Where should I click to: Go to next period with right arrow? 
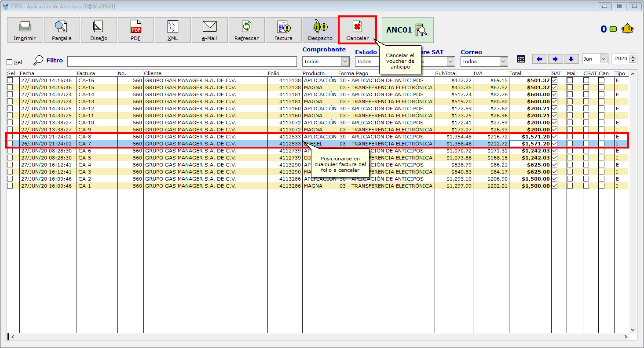pos(555,59)
